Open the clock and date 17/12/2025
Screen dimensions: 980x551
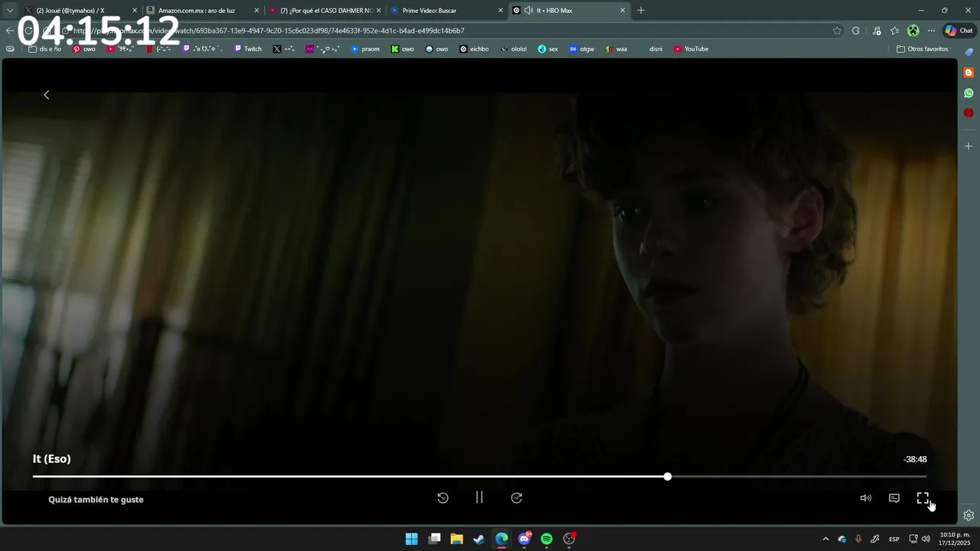tap(955, 539)
